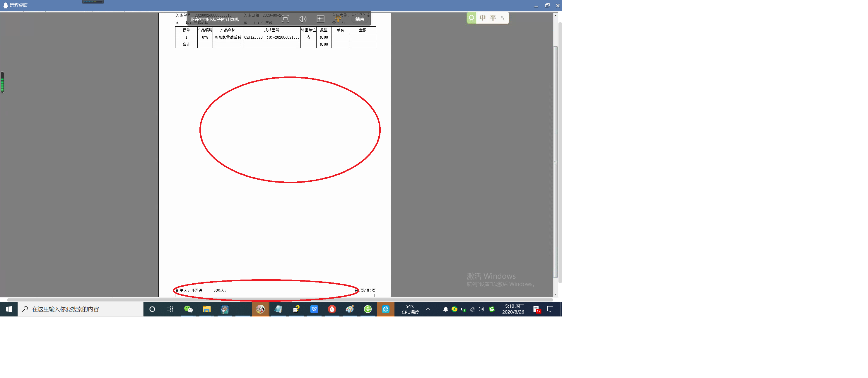Click the taskbar search box
The image size is (868, 378).
point(80,309)
